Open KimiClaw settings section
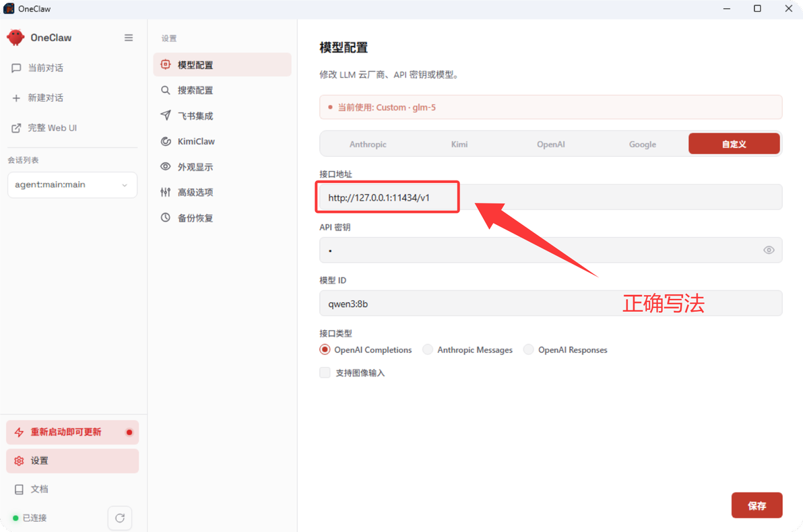Screen dimensions: 803x532 [222, 141]
